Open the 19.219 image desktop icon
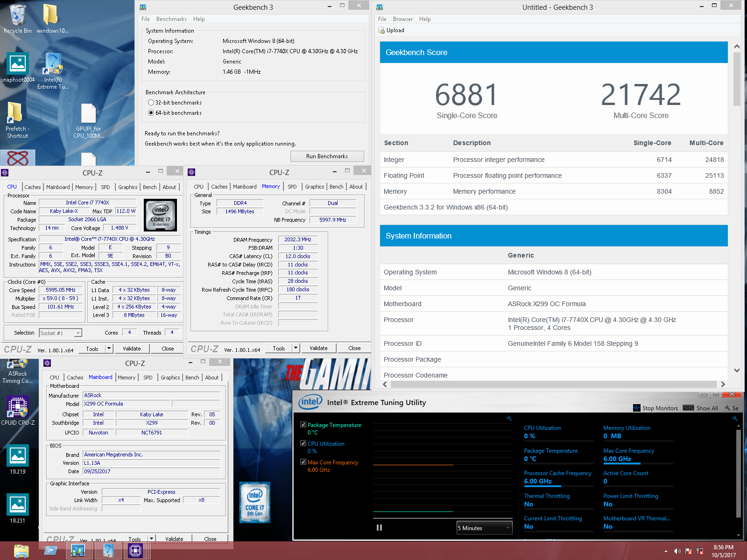The width and height of the screenshot is (747, 560). pos(17,459)
